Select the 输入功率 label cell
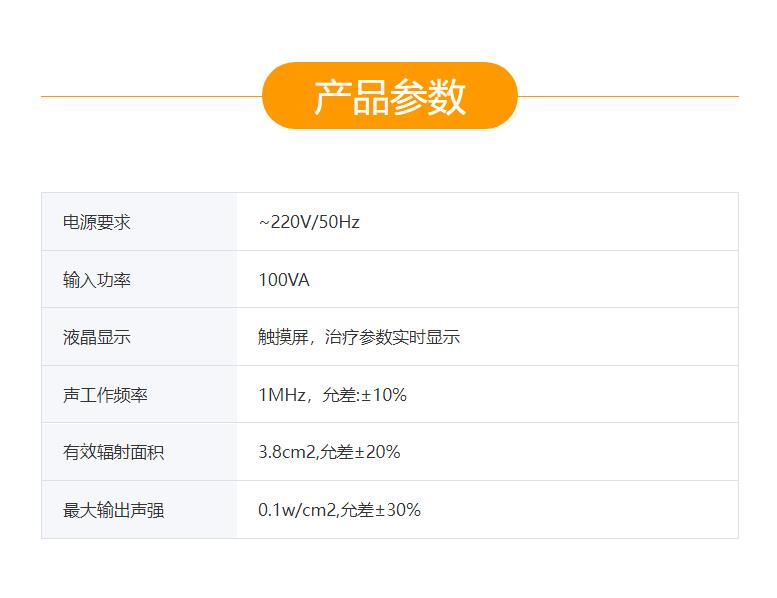 pyautogui.click(x=97, y=280)
